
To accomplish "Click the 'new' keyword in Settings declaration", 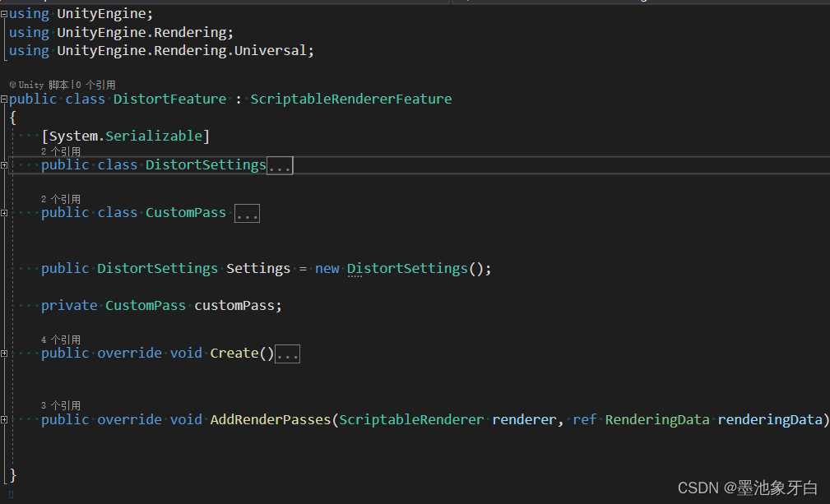I will tap(327, 269).
